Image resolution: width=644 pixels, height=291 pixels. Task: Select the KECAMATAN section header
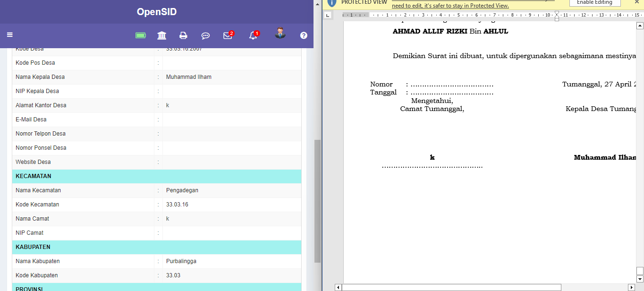(x=34, y=176)
